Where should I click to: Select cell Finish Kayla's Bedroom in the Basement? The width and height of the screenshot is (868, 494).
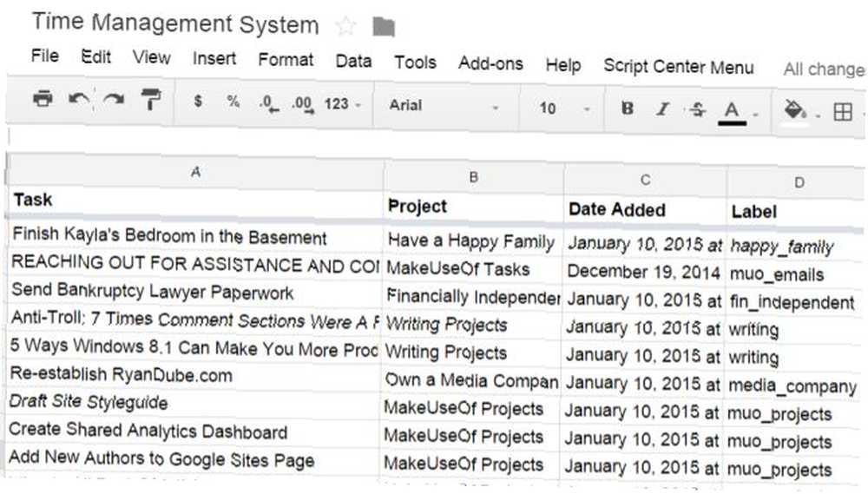pyautogui.click(x=194, y=236)
